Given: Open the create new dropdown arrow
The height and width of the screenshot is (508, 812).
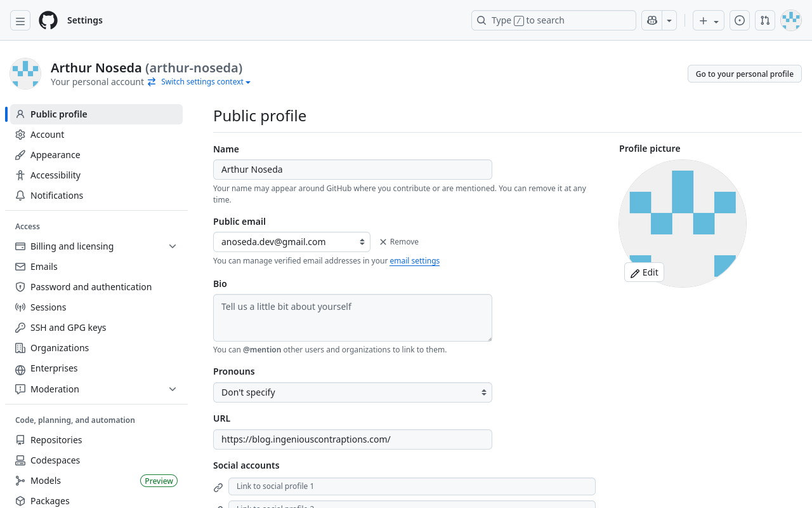Looking at the screenshot, I should (716, 20).
